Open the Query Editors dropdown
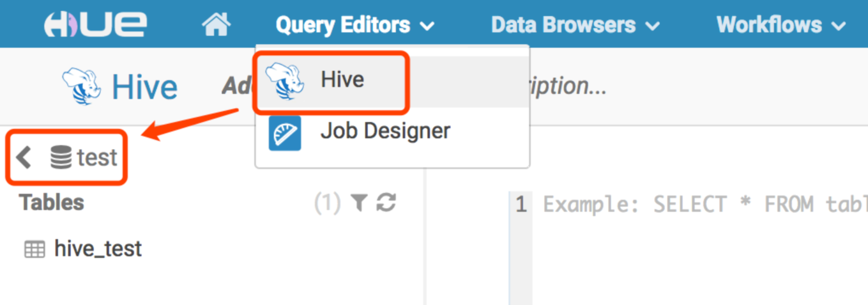The width and height of the screenshot is (868, 305). [x=354, y=25]
